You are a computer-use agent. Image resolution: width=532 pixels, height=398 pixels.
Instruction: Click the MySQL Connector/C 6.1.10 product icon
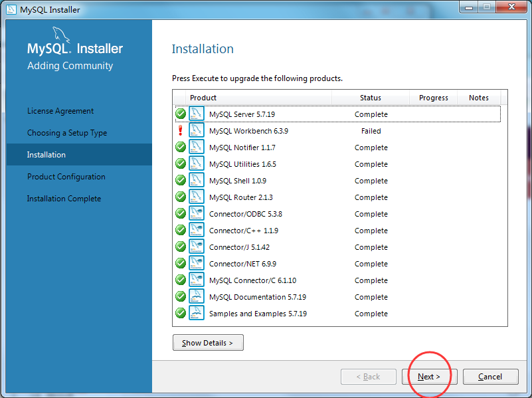(197, 280)
